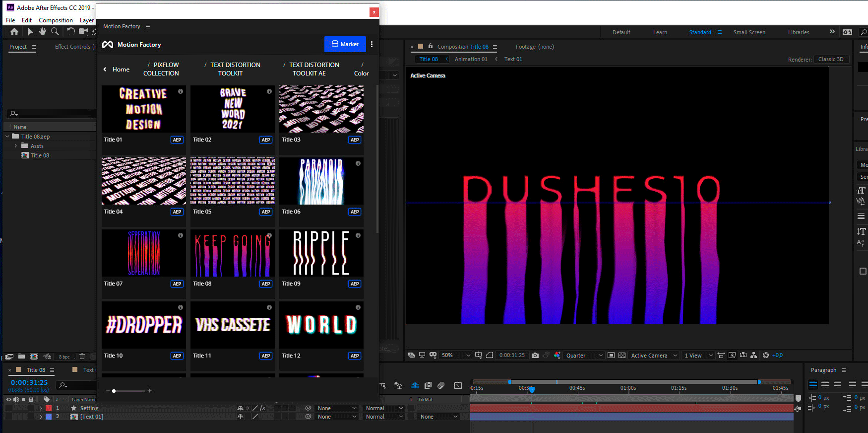Enable motion blur for the timeline

click(441, 385)
